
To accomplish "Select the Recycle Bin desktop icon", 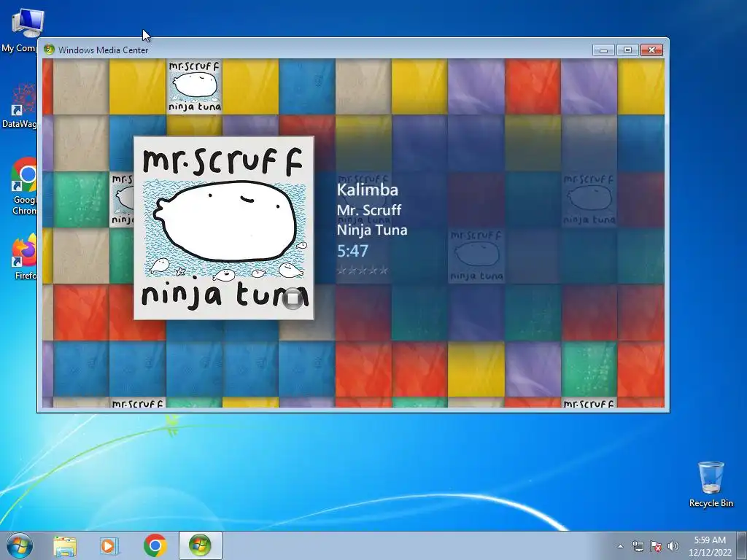I will click(711, 484).
